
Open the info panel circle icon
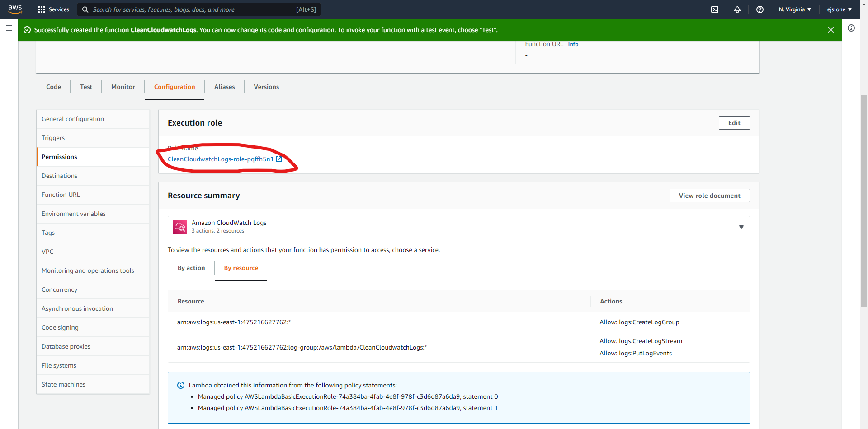pyautogui.click(x=851, y=28)
